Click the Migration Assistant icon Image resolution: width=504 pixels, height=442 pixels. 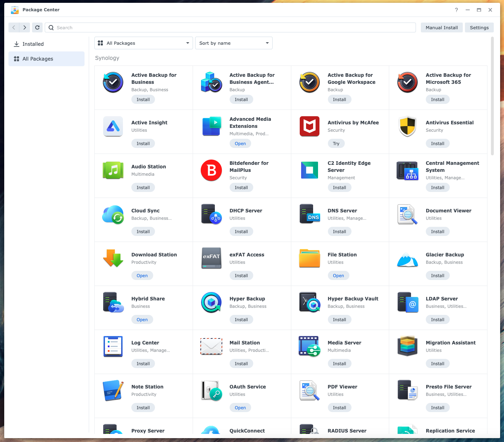coord(407,346)
